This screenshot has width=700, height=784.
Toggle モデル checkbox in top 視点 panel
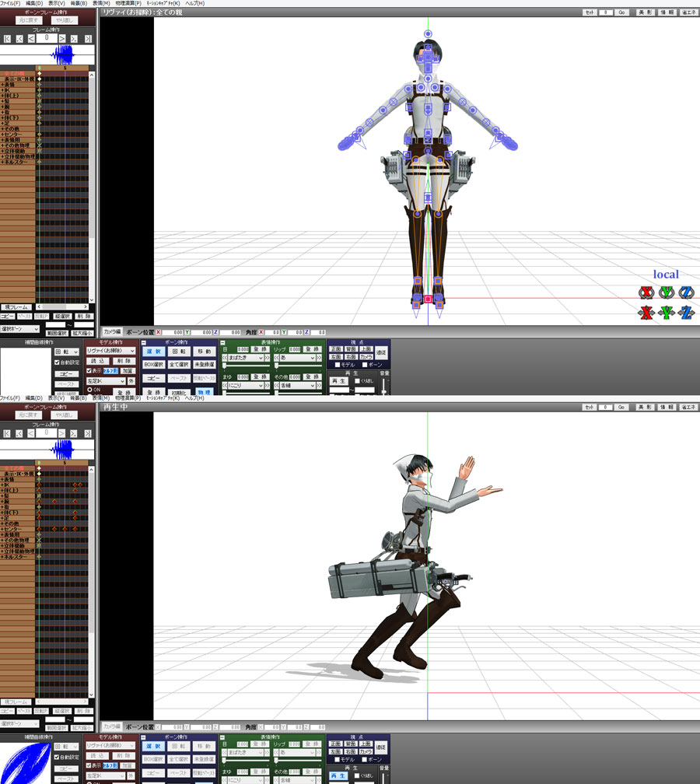point(337,365)
